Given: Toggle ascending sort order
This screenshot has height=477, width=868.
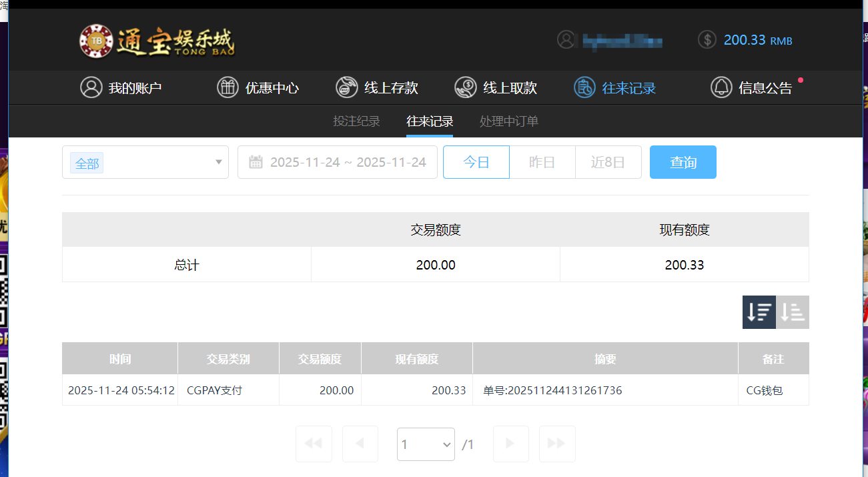Looking at the screenshot, I should pos(792,312).
